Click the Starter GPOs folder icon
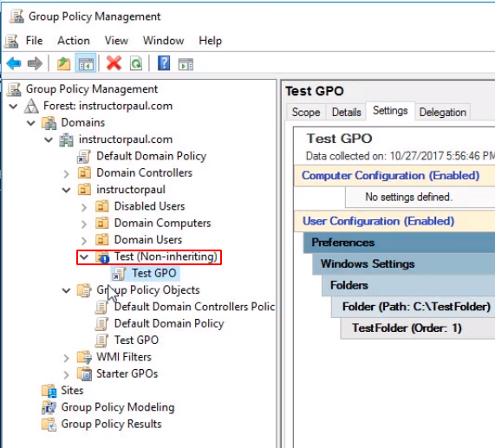 coord(84,373)
